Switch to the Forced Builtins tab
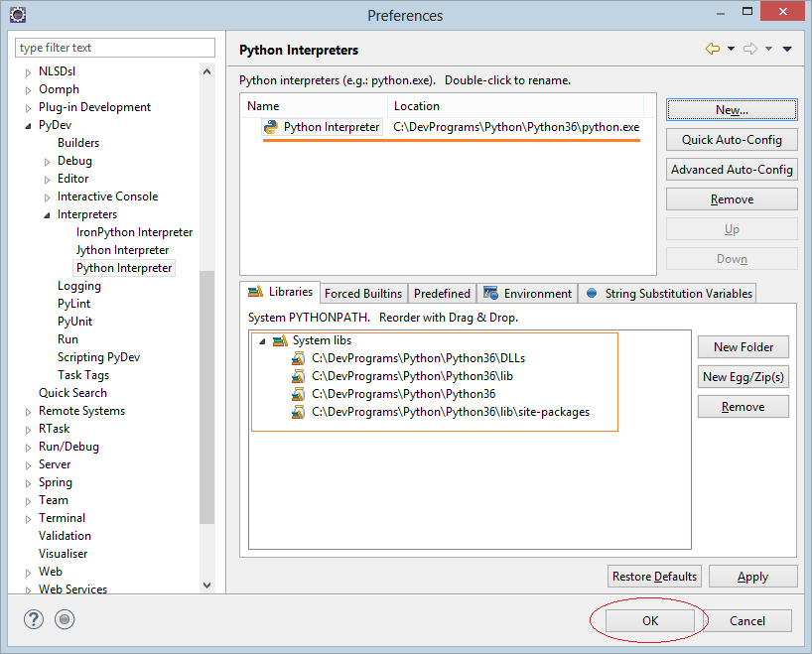 pyautogui.click(x=363, y=294)
